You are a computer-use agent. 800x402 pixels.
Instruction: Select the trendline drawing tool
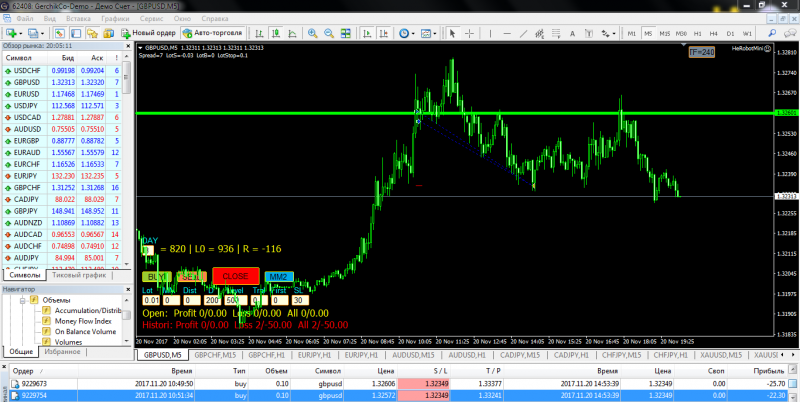[x=523, y=33]
